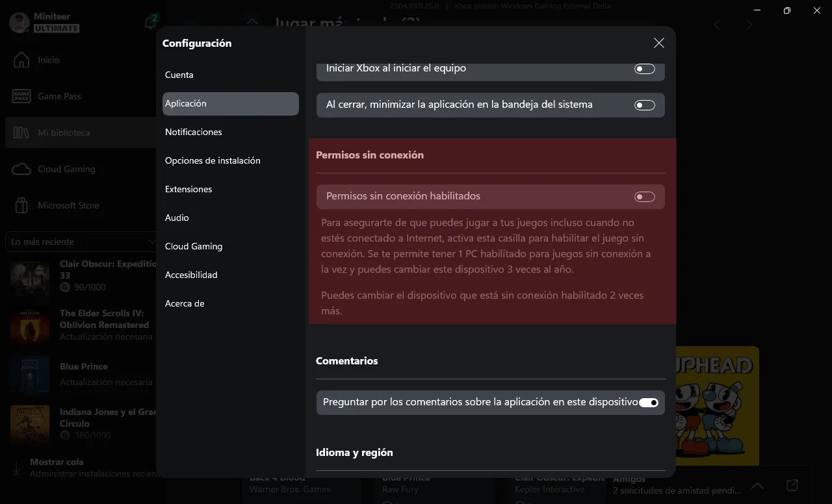This screenshot has height=504, width=832.
Task: Disable Preguntar por los comentarios toggle
Action: [x=649, y=403]
